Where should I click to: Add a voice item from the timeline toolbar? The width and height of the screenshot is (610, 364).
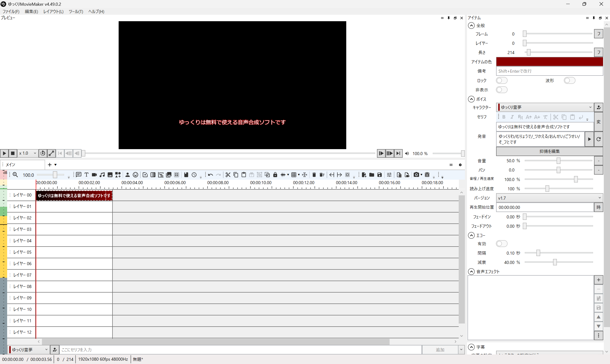pyautogui.click(x=78, y=175)
